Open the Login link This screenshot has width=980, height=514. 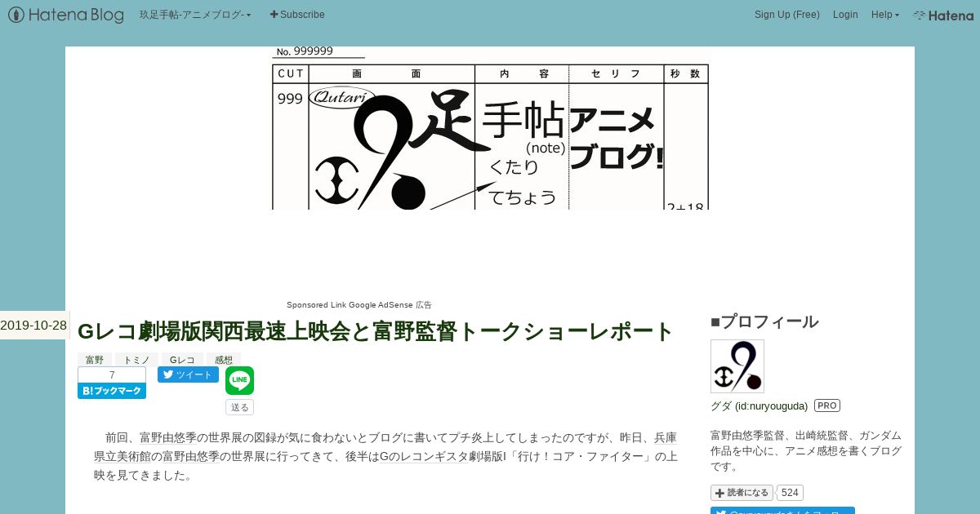[845, 15]
